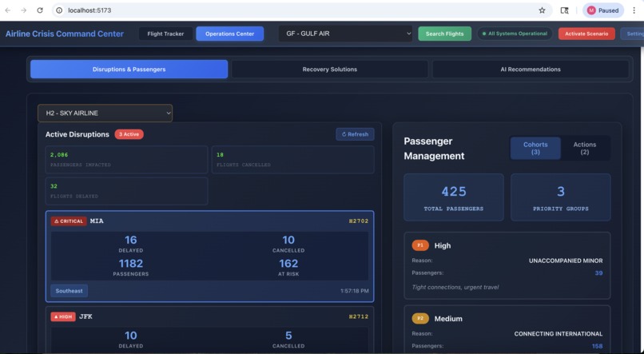644x354 pixels.
Task: Click the P2 priority badge
Action: tap(420, 318)
